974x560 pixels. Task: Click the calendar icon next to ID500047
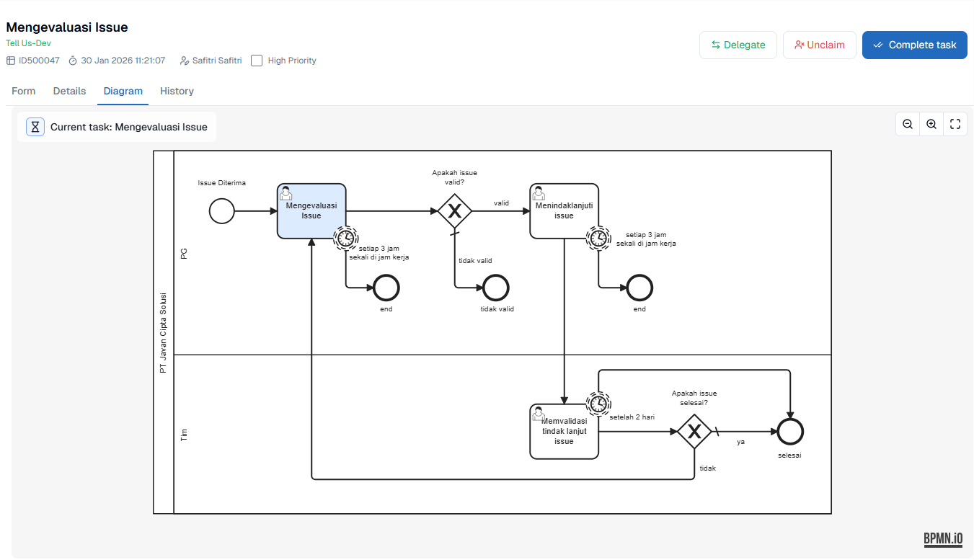point(10,61)
